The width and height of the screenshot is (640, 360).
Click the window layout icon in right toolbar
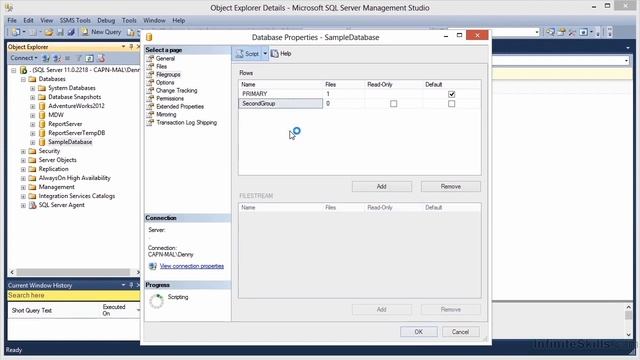pos(583,32)
